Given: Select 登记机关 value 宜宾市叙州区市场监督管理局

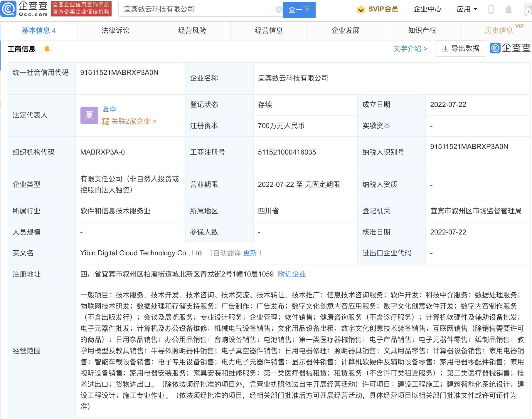Looking at the screenshot, I should [x=476, y=211].
